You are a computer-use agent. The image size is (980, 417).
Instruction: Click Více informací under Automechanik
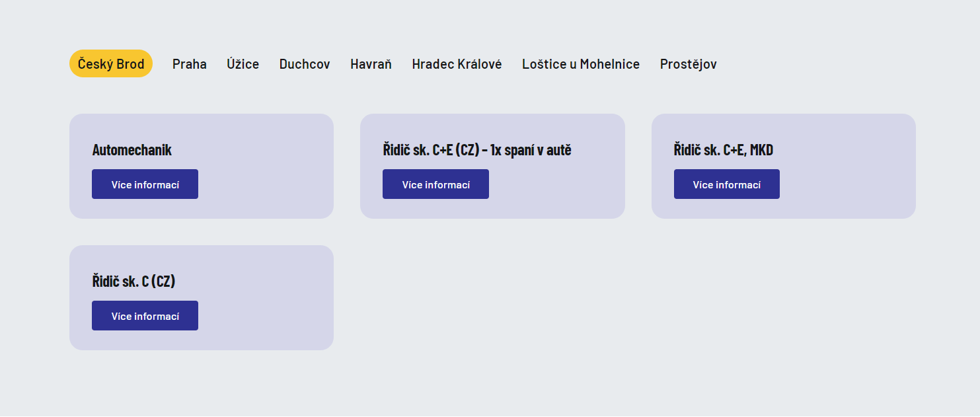pyautogui.click(x=145, y=184)
